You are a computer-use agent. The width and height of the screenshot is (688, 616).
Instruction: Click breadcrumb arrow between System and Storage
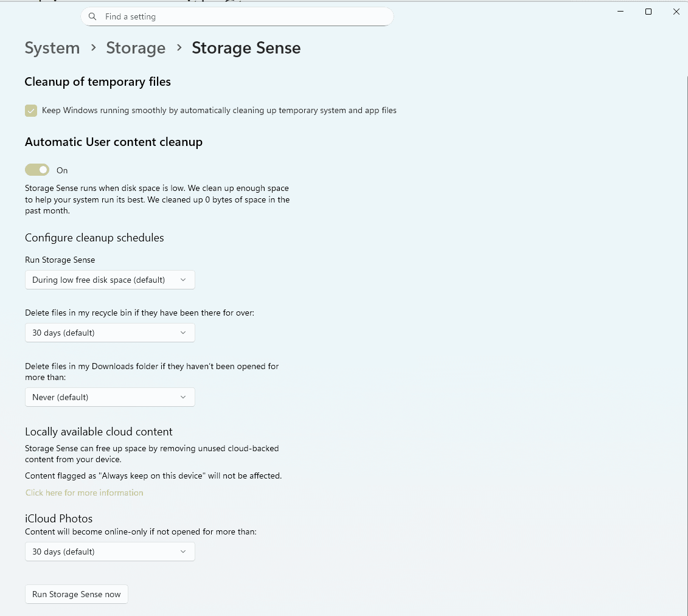click(x=93, y=47)
